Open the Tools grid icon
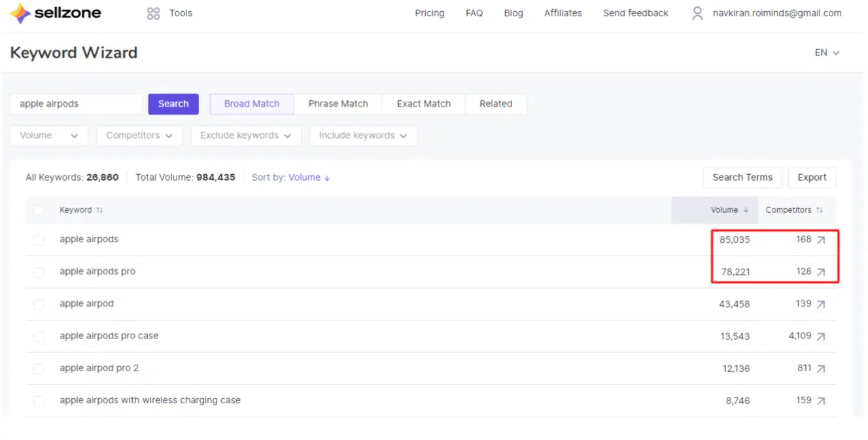 (x=153, y=13)
